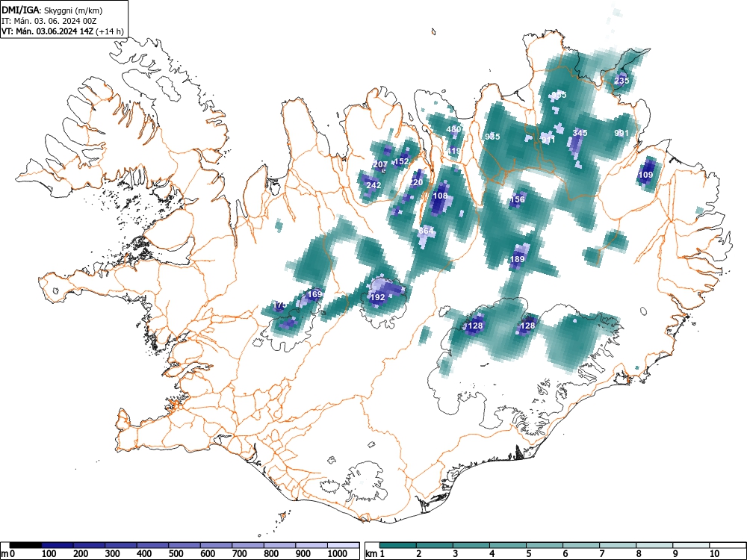Click the '169' visibility label
747x560 pixels.
click(x=314, y=294)
